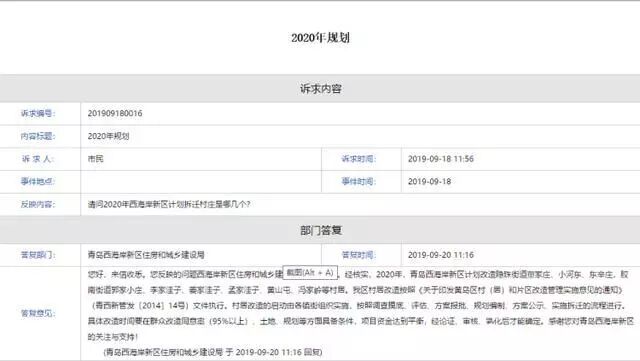The height and width of the screenshot is (361, 640).
Task: Click the 内容标题 label
Action: [x=38, y=136]
